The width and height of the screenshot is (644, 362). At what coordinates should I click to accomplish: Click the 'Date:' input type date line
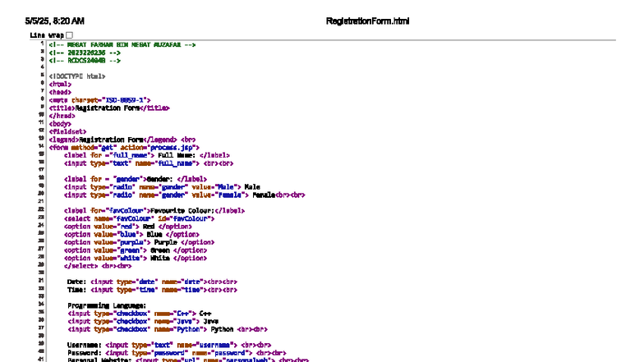(153, 282)
